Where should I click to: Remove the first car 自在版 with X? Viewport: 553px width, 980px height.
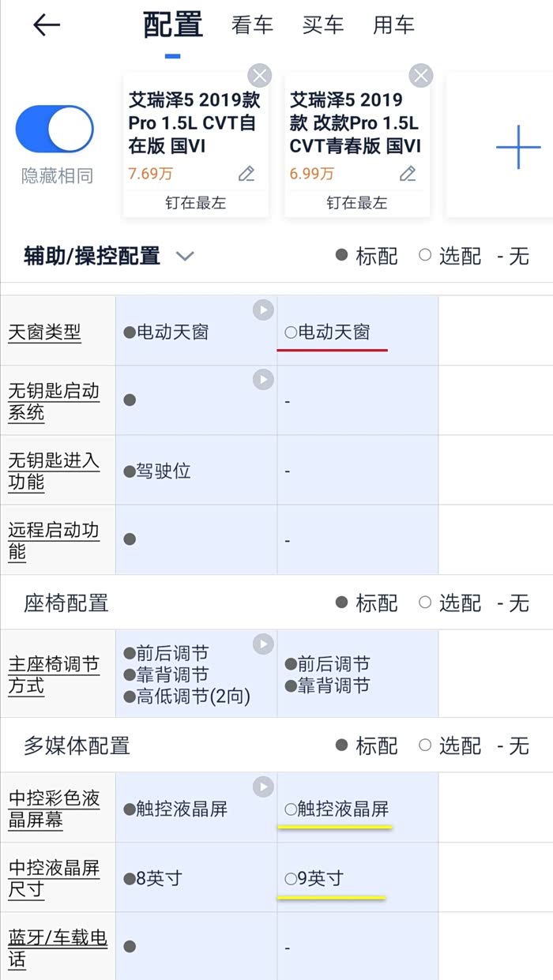tap(259, 76)
